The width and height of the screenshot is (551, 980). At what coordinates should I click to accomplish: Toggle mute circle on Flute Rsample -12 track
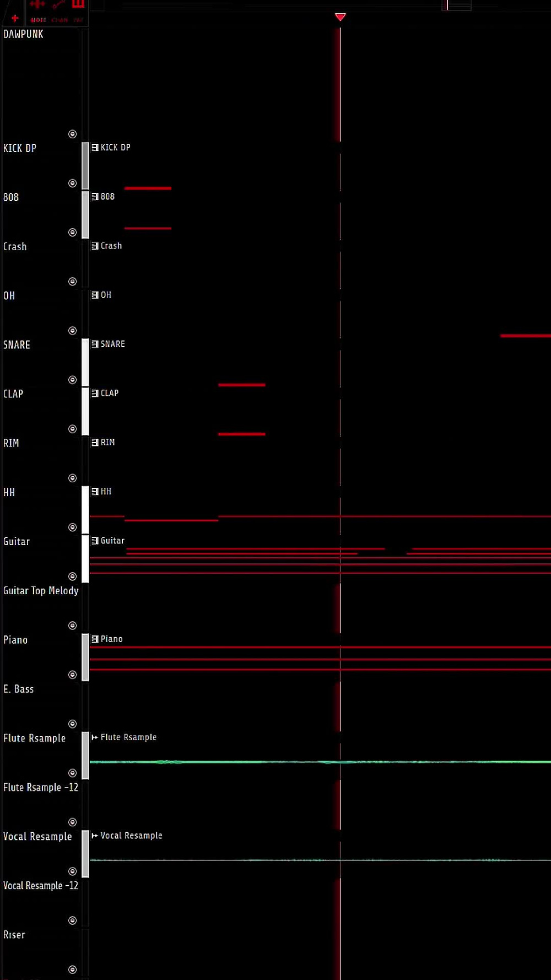72,822
